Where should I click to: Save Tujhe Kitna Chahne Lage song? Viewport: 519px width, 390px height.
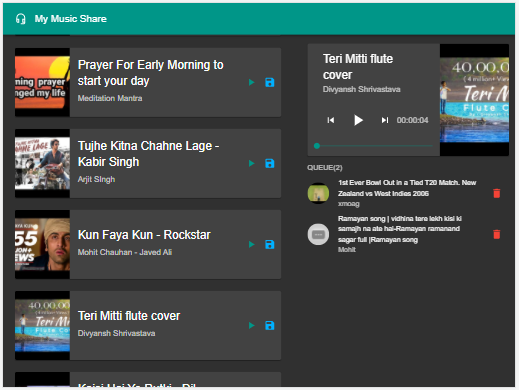[x=269, y=163]
